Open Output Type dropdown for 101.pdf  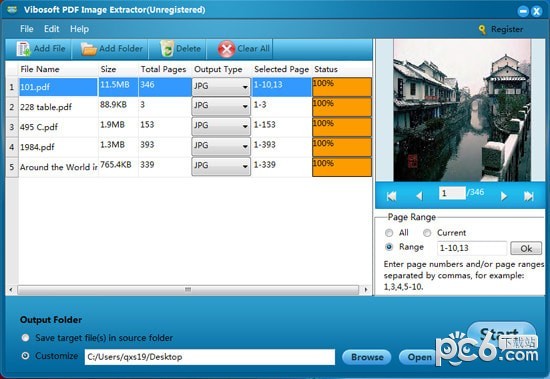[x=221, y=87]
